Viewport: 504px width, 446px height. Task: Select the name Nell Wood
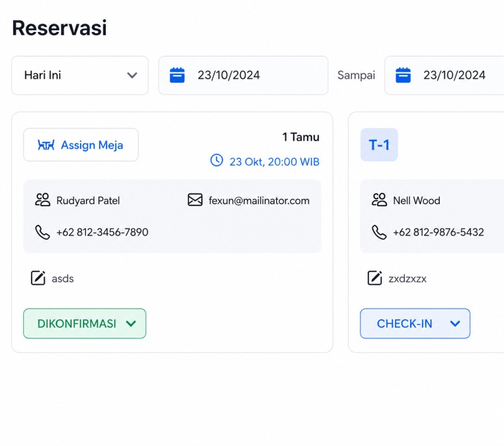416,200
